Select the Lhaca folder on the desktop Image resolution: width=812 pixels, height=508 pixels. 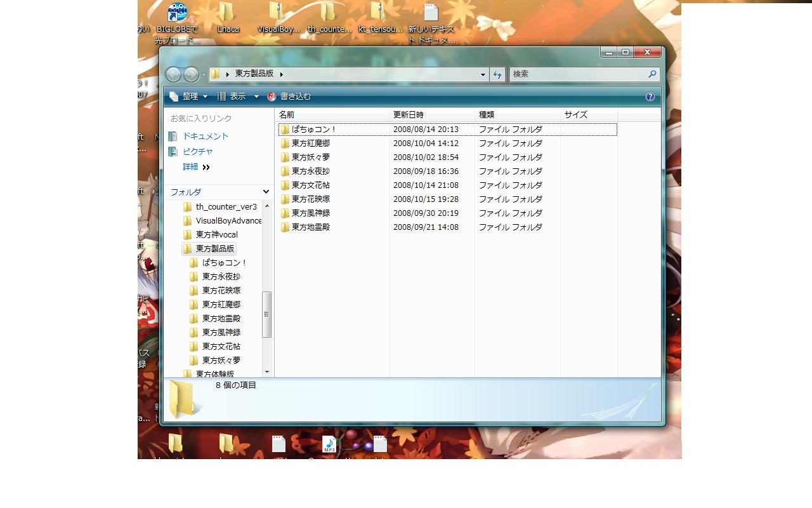pos(226,12)
